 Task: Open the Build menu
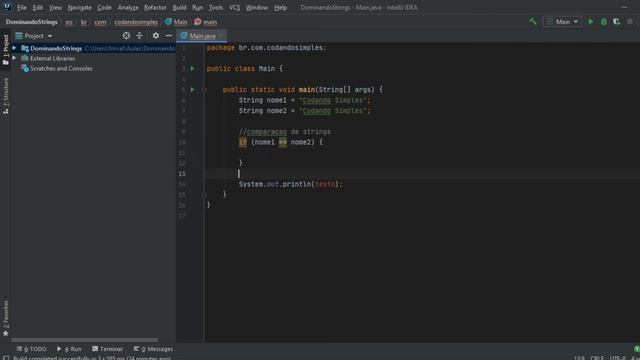[x=179, y=7]
